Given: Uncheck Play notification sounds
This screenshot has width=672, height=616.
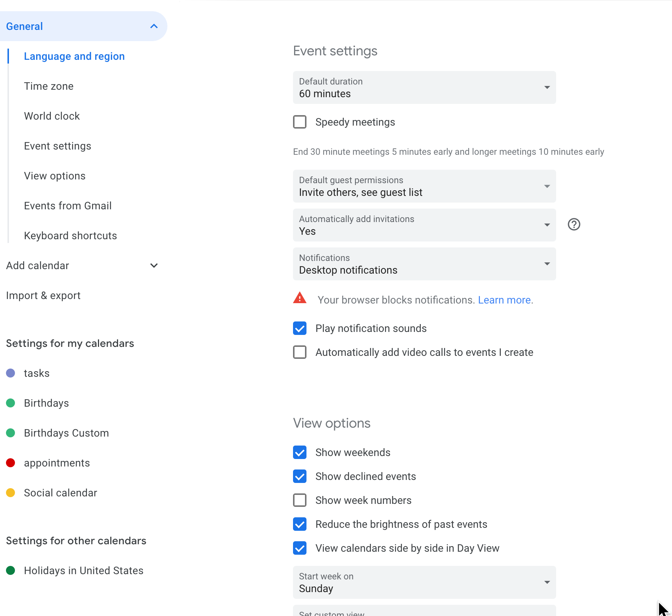Looking at the screenshot, I should (x=300, y=328).
